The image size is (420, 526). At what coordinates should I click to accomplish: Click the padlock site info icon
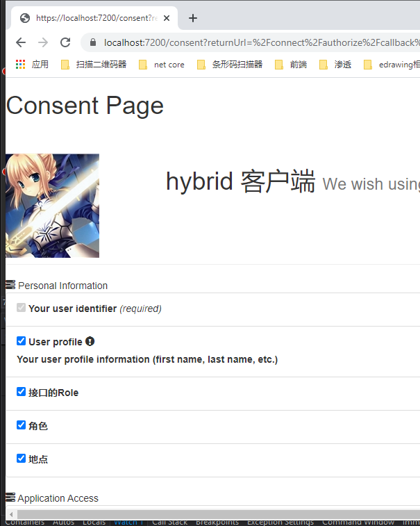pyautogui.click(x=93, y=42)
